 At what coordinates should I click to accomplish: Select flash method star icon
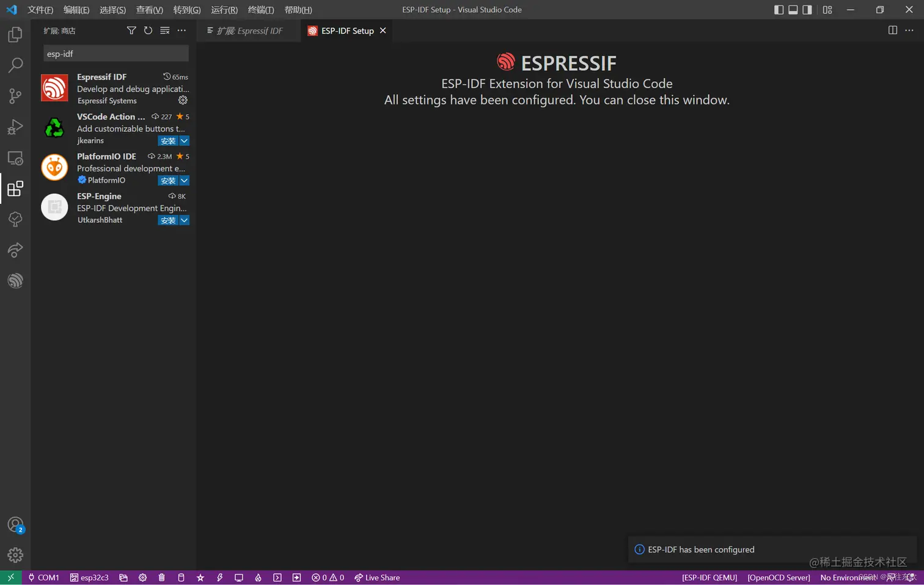[x=200, y=577]
